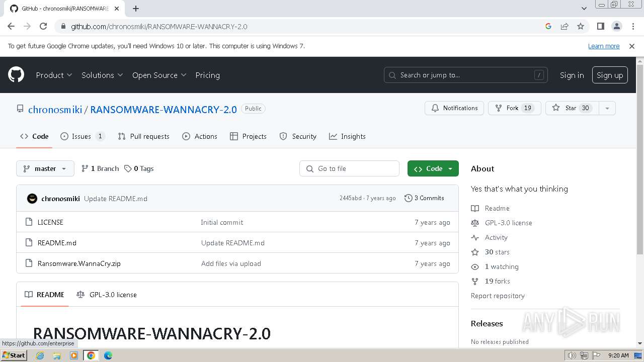The width and height of the screenshot is (644, 362).
Task: Open the Ransomware.WannaCry.zip file
Action: pos(79,263)
